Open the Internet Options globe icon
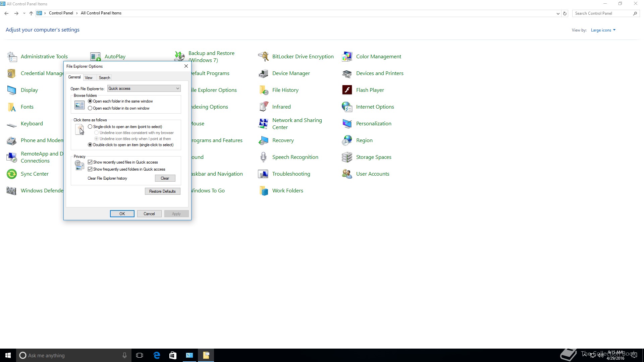 tap(347, 107)
